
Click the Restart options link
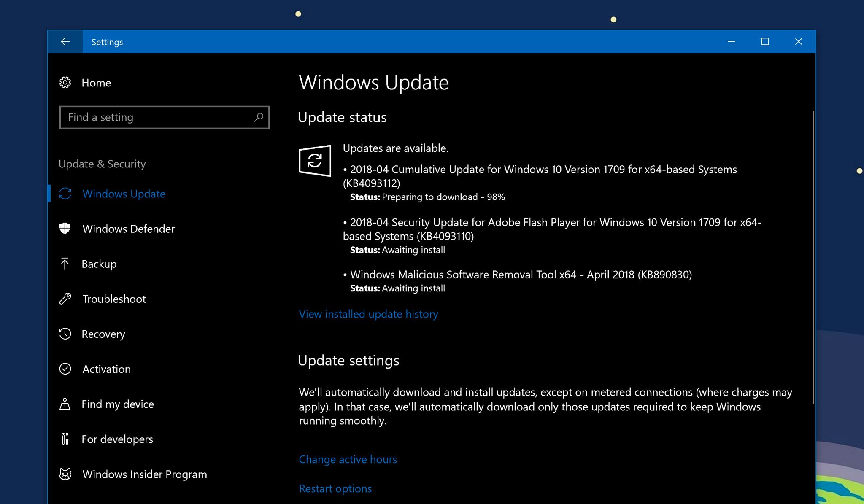click(335, 488)
